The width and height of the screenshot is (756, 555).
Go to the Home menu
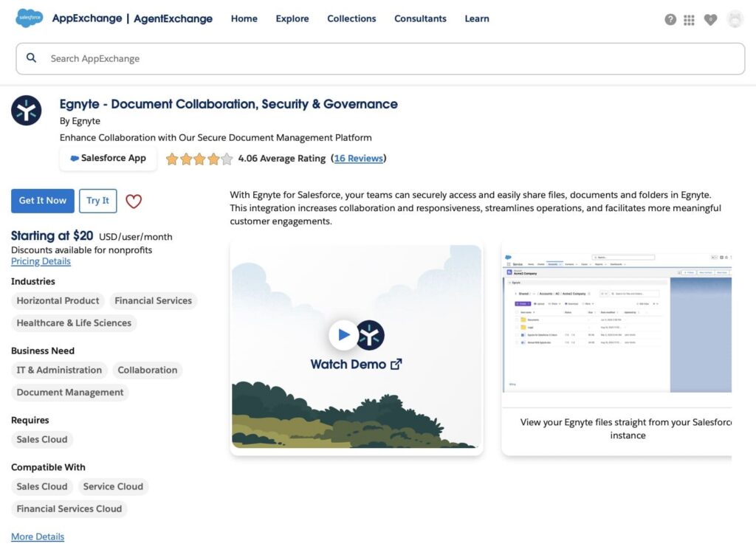tap(244, 18)
